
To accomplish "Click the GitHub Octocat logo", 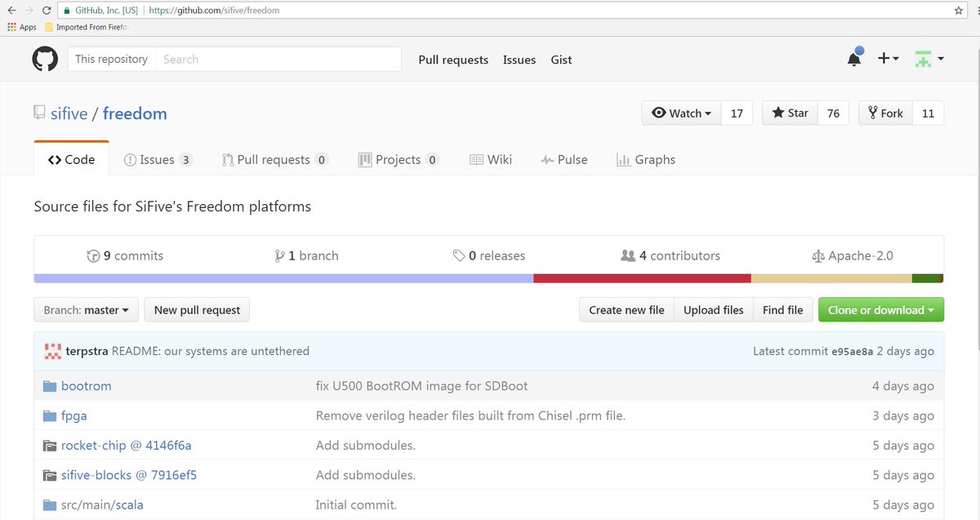I will 45,60.
